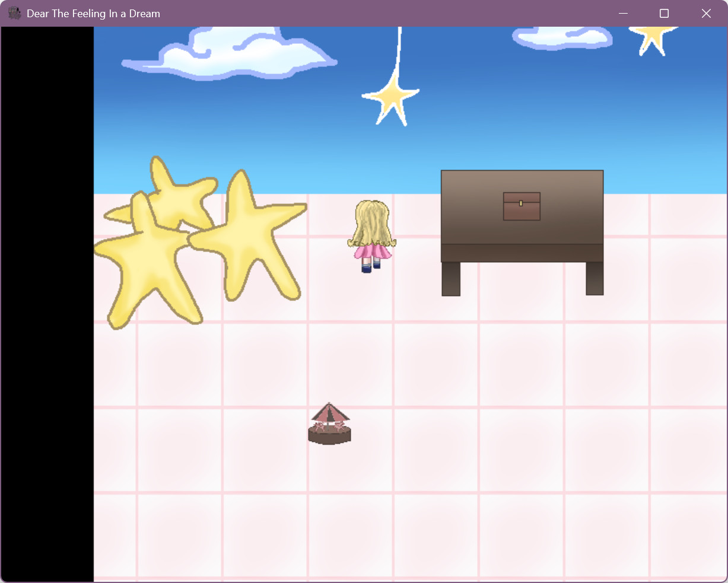This screenshot has height=583, width=728.
Task: Click the treasure chest on the table
Action: (522, 206)
